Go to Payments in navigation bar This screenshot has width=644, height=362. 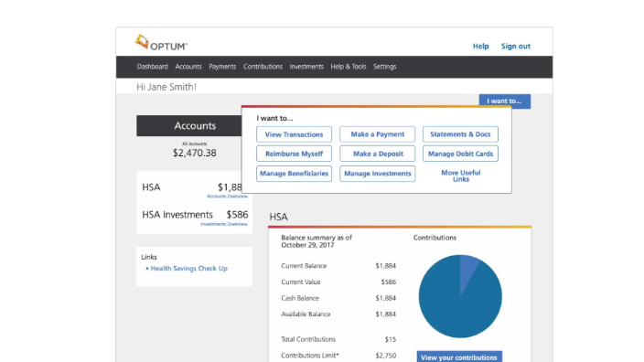click(x=222, y=67)
